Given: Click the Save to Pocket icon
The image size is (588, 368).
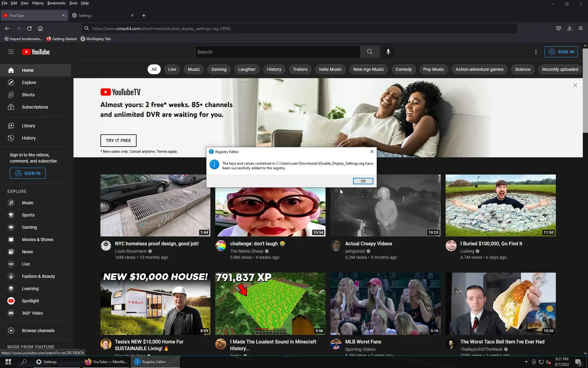Looking at the screenshot, I should click(x=558, y=28).
